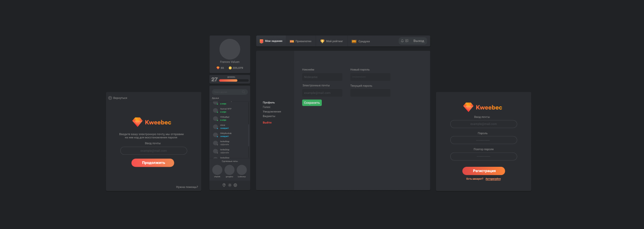
Task: Focus the Никнейм input field
Action: [x=322, y=77]
